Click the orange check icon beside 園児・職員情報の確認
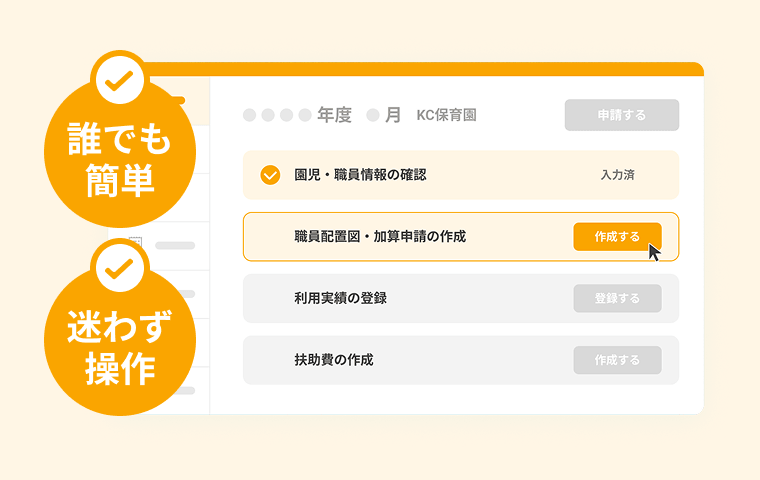This screenshot has height=480, width=760. pos(270,175)
